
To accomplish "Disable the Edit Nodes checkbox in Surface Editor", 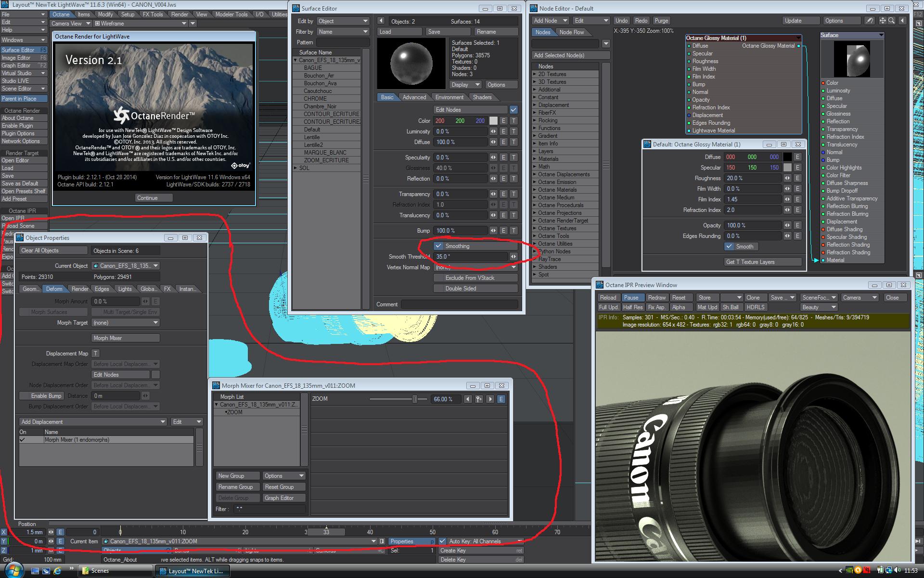I will tap(513, 110).
